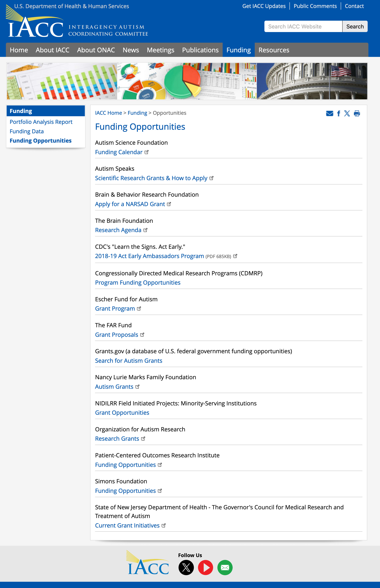Open Search for Autism Grants link
Image resolution: width=380 pixels, height=588 pixels.
[129, 361]
